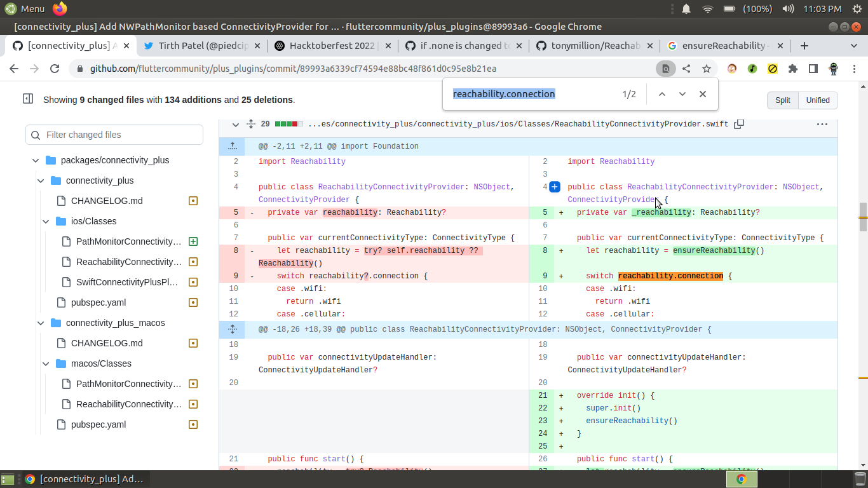The width and height of the screenshot is (868, 488).
Task: Reload the current page
Action: (55, 68)
